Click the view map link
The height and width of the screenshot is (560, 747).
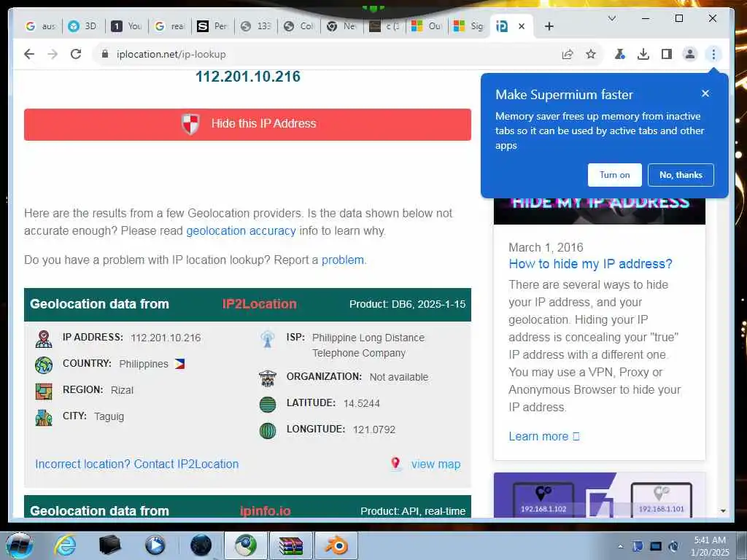coord(436,464)
